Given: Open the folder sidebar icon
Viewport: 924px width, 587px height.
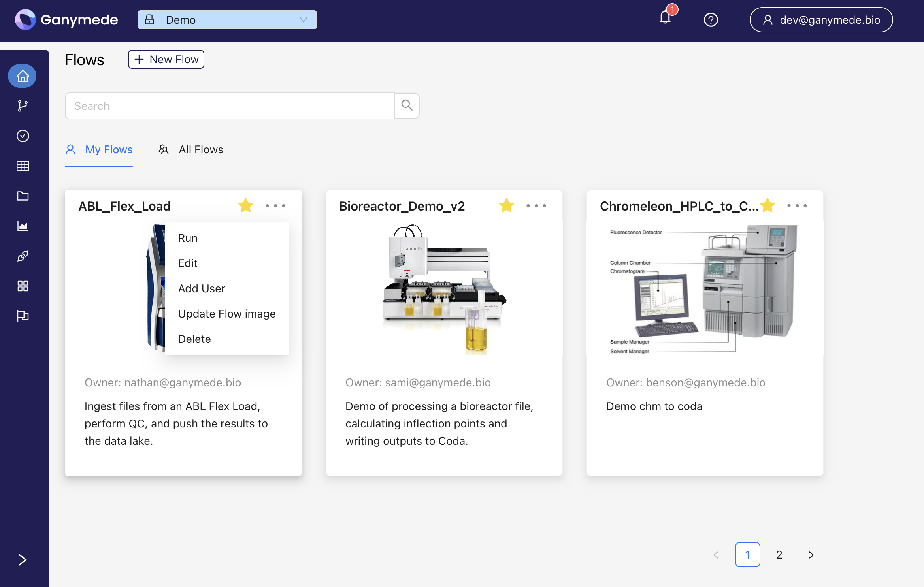Looking at the screenshot, I should click(23, 196).
